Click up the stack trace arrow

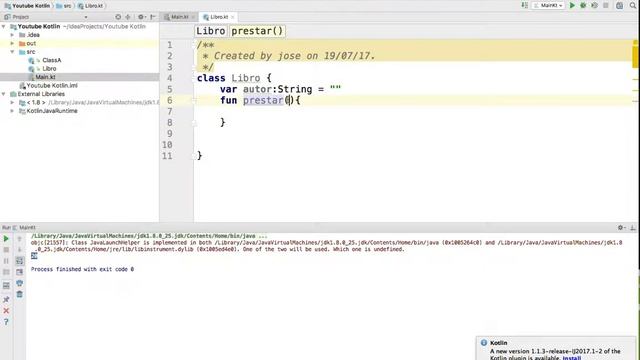pyautogui.click(x=19, y=239)
